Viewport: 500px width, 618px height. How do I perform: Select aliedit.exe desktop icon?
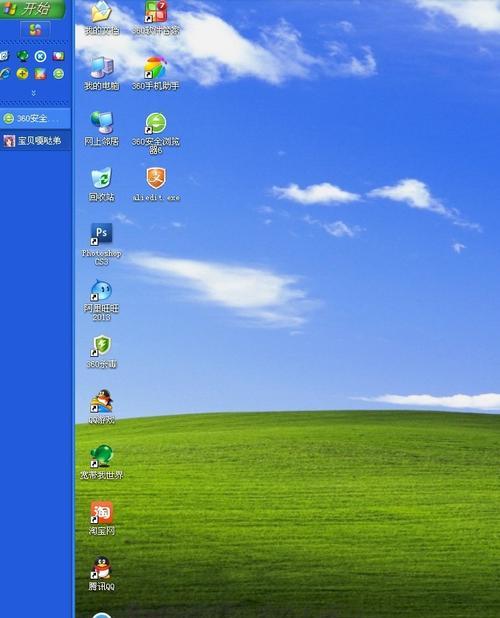(156, 184)
